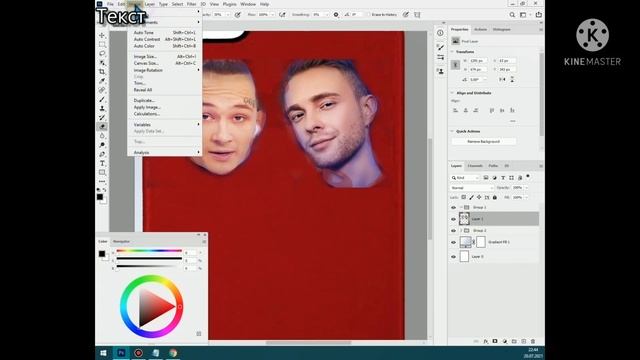Viewport: 640px width, 360px height.
Task: Select the Clone Stamp tool
Action: [x=102, y=108]
